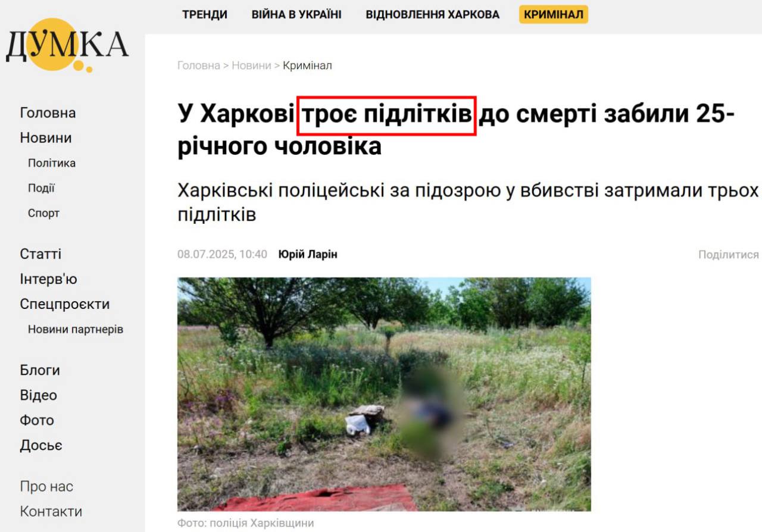The height and width of the screenshot is (532, 762).
Task: Go to ВІЙНА В УКРАЇНІ section
Action: coord(296,15)
